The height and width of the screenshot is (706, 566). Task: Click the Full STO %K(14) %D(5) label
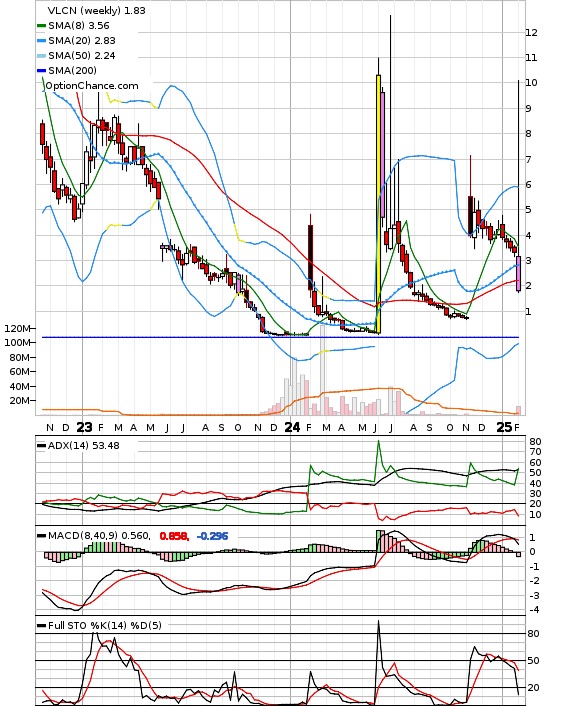click(x=105, y=625)
